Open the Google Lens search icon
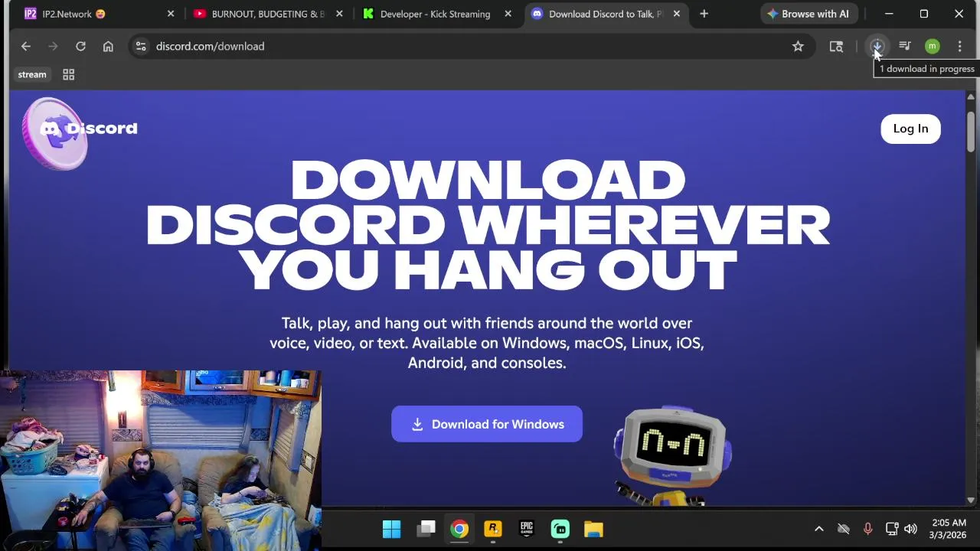The height and width of the screenshot is (551, 980). click(x=836, y=47)
